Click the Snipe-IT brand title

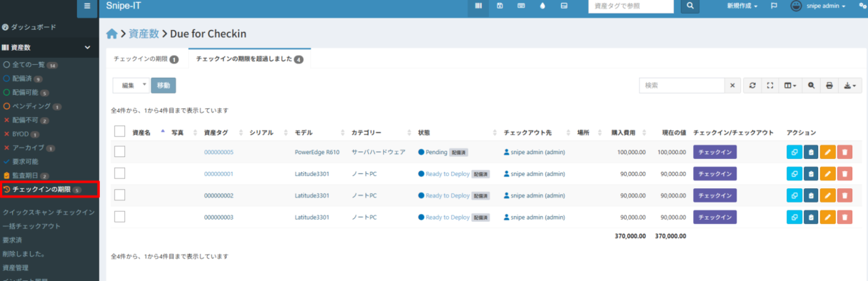[x=124, y=6]
